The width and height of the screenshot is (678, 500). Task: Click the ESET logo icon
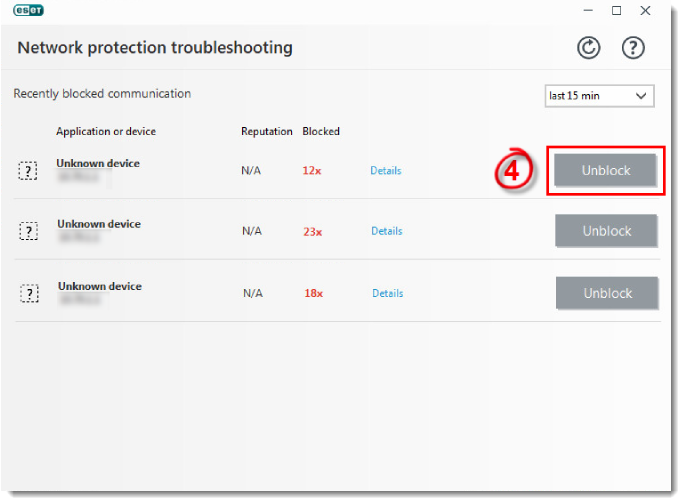pyautogui.click(x=29, y=10)
